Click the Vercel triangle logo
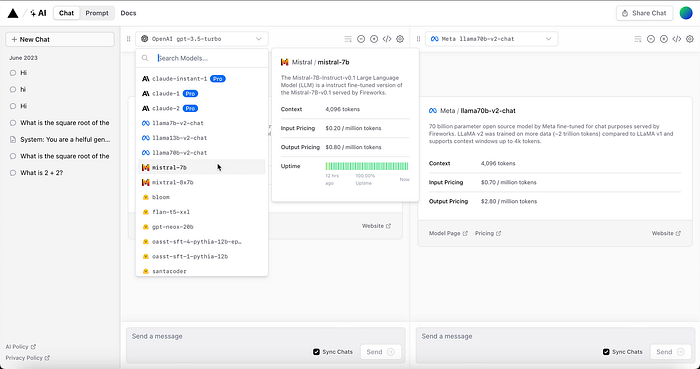 (13, 13)
